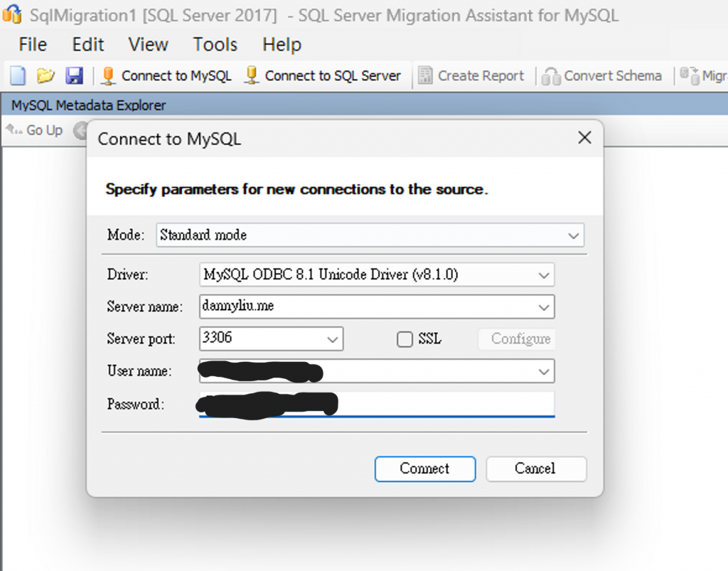Click the Go Up navigation arrow
The height and width of the screenshot is (571, 728).
pos(34,130)
